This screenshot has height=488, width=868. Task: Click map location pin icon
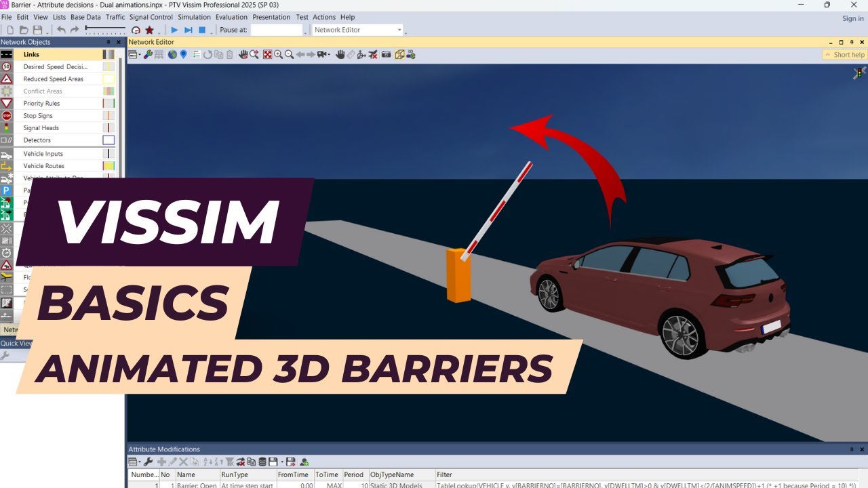point(183,55)
